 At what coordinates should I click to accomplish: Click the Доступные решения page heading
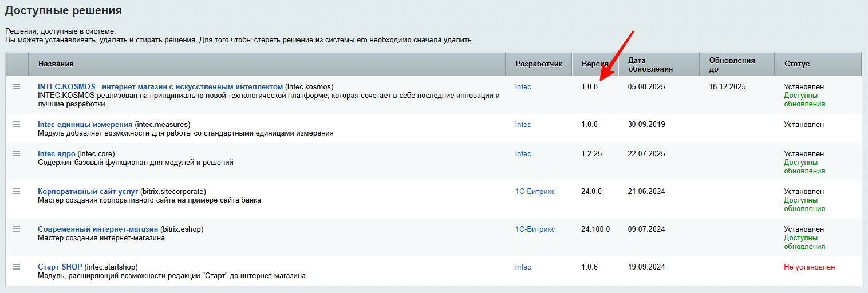pos(63,10)
